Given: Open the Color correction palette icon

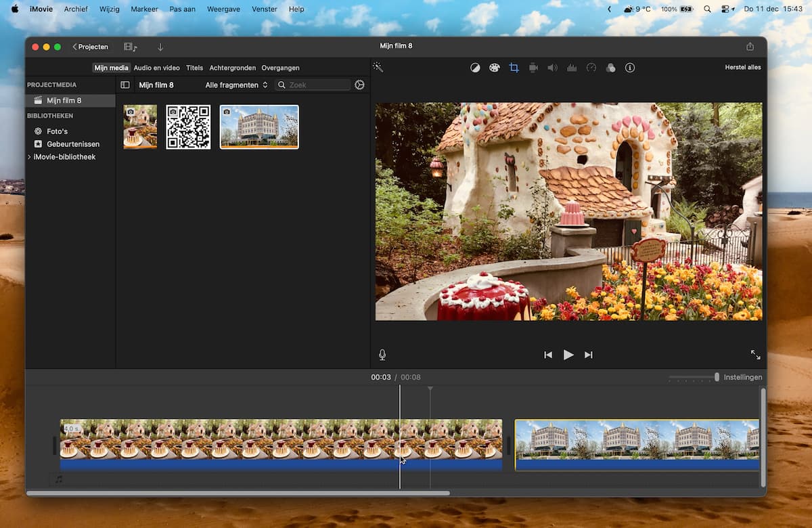Looking at the screenshot, I should pyautogui.click(x=494, y=67).
